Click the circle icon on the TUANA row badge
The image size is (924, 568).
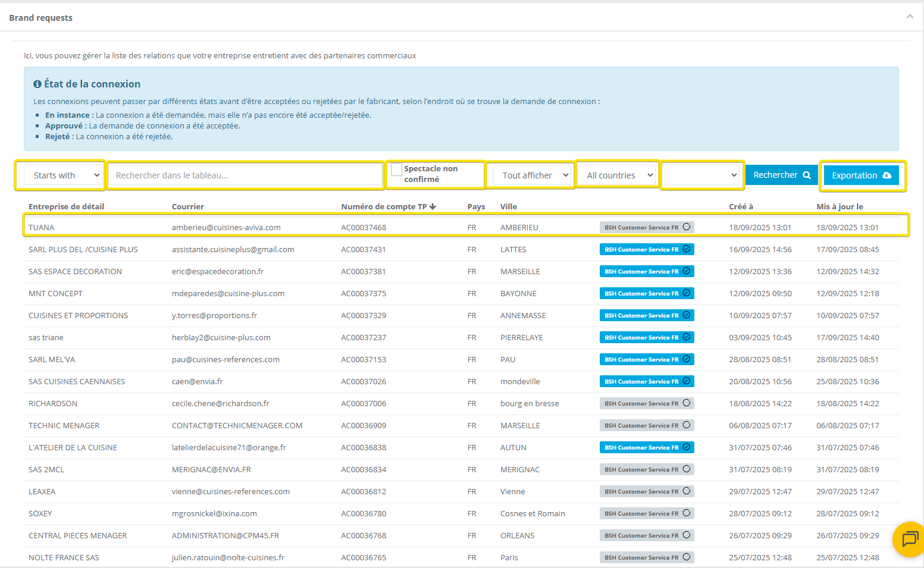coord(687,227)
